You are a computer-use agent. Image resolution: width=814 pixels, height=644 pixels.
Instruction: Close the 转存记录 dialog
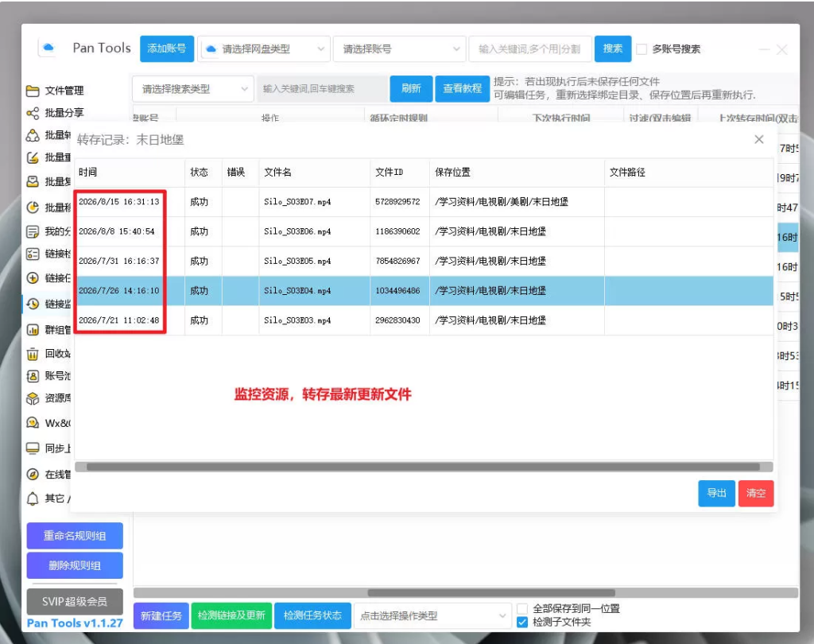pos(759,139)
